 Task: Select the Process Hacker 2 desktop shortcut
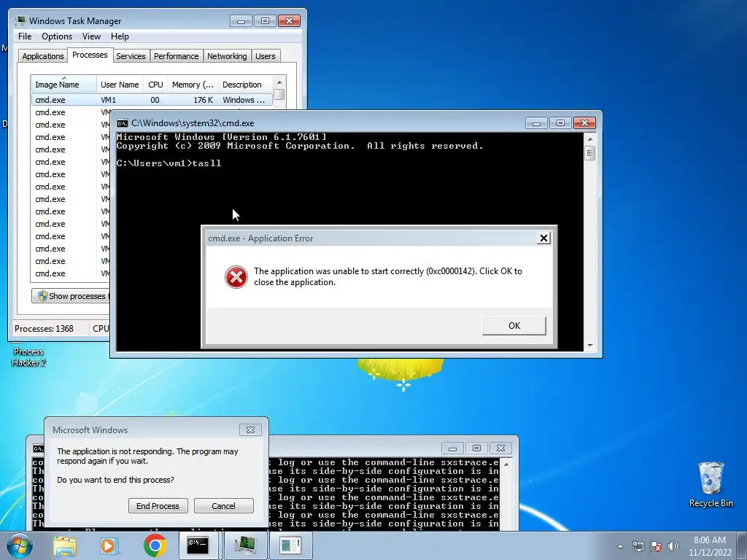(28, 355)
